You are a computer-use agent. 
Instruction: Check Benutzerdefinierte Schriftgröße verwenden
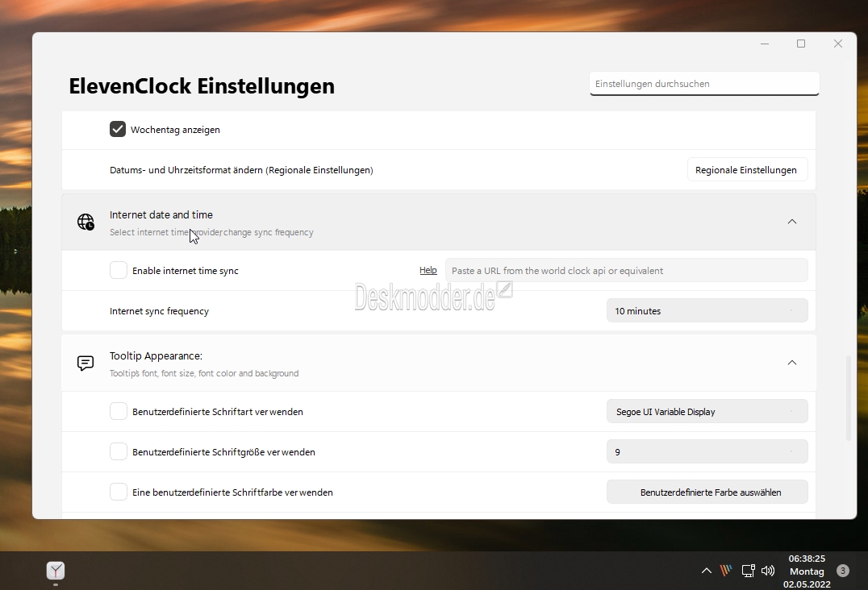(x=119, y=451)
